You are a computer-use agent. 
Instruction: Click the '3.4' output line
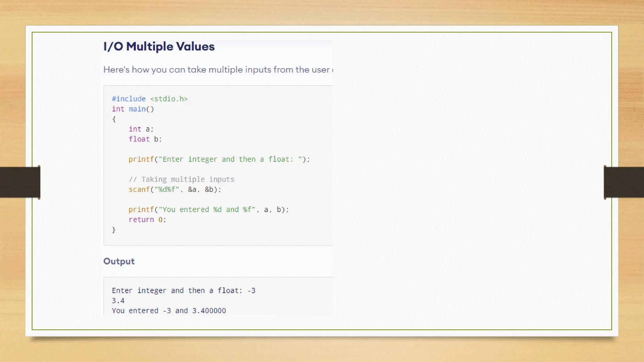coord(118,301)
